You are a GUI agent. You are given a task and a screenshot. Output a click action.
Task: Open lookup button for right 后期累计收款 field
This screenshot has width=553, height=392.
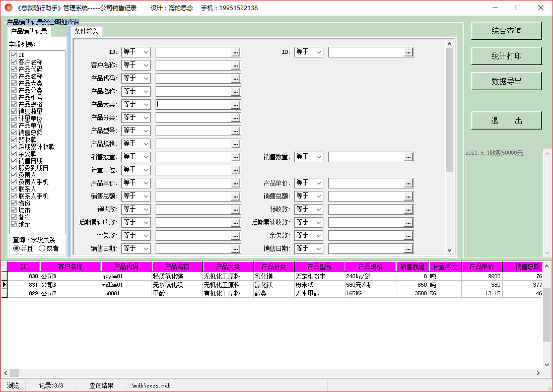(408, 223)
